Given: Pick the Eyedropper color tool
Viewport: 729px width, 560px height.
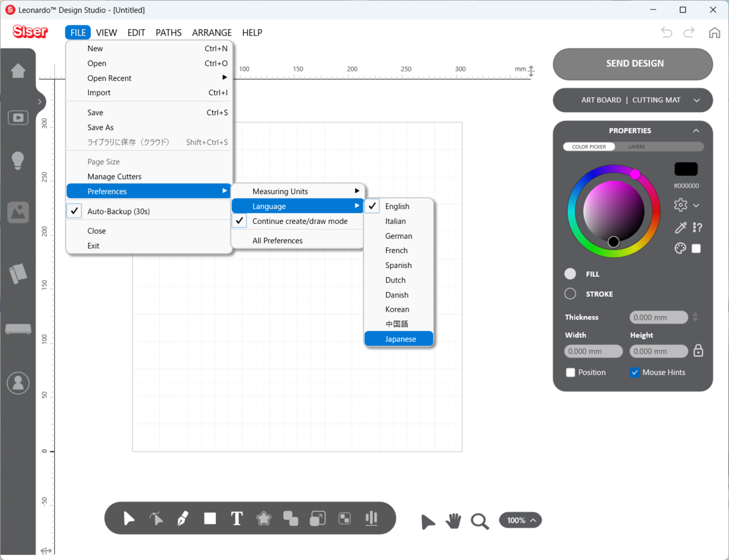Looking at the screenshot, I should pyautogui.click(x=680, y=228).
